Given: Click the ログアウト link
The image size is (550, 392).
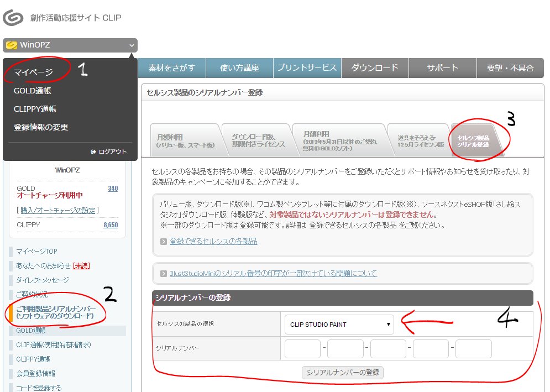Looking at the screenshot, I should click(112, 151).
